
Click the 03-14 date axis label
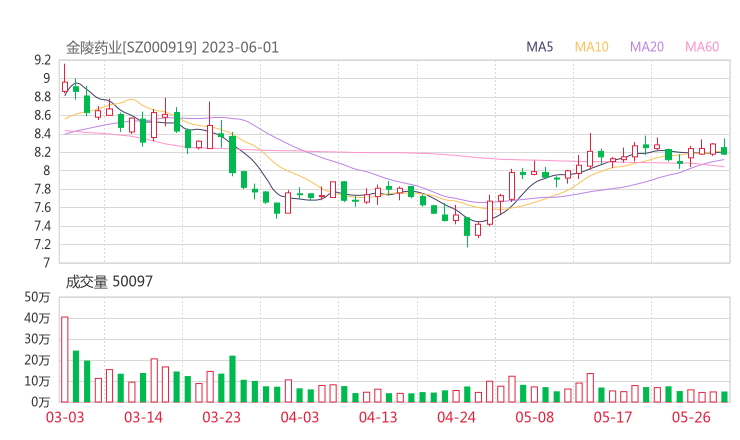143,417
